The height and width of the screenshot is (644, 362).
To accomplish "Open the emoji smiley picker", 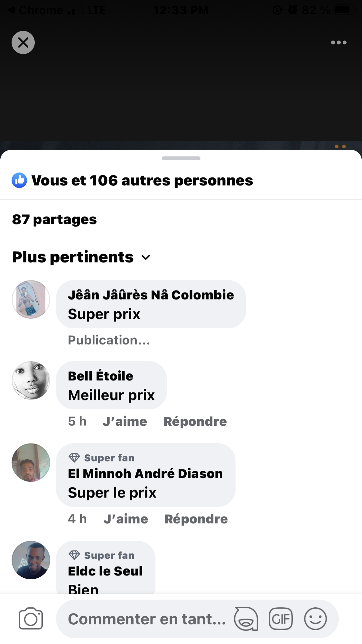I will [x=315, y=619].
